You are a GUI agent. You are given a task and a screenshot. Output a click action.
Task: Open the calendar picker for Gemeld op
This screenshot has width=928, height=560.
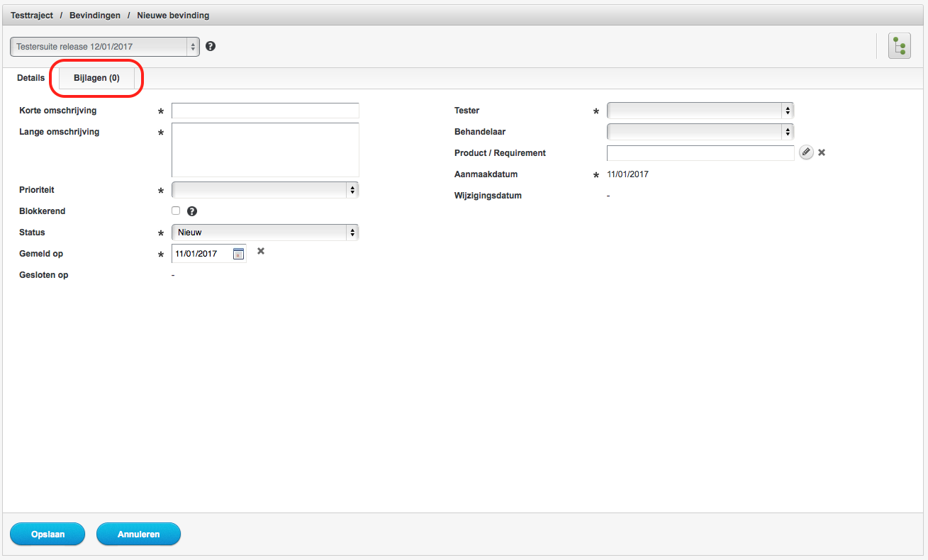coord(238,254)
